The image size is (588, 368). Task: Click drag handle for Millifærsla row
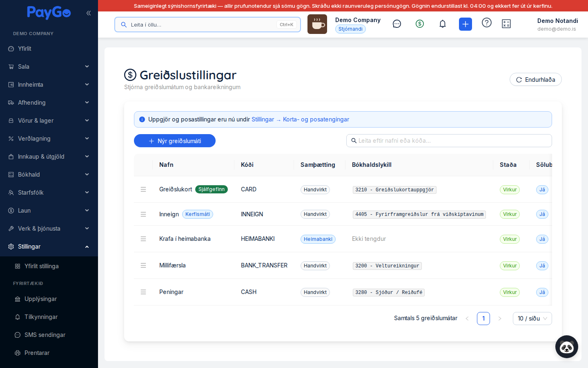click(143, 265)
